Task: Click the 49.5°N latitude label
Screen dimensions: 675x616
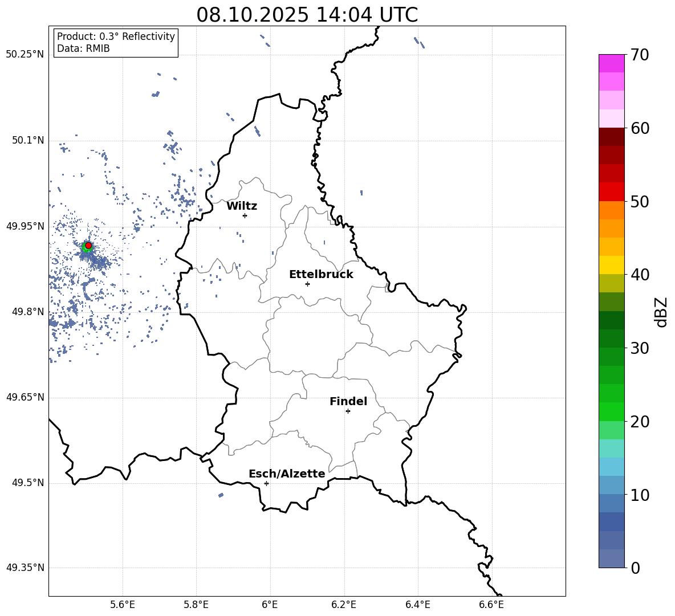Action: coord(28,483)
